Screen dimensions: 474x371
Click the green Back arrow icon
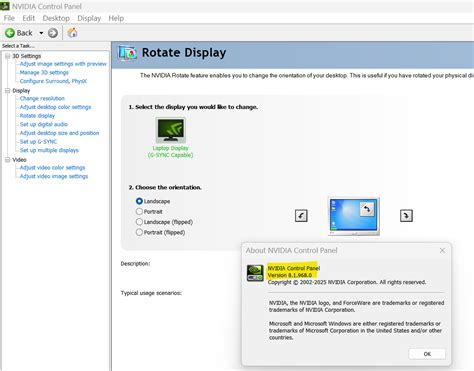[10, 33]
